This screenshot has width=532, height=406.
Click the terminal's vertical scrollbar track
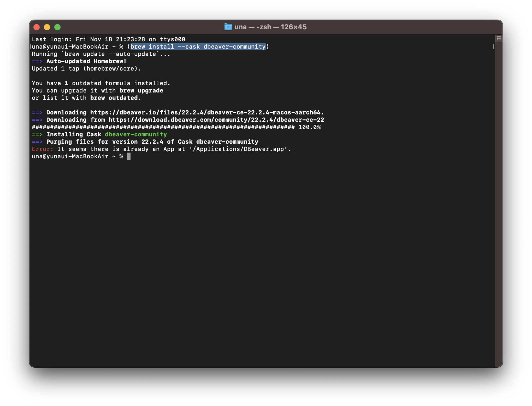click(498, 204)
